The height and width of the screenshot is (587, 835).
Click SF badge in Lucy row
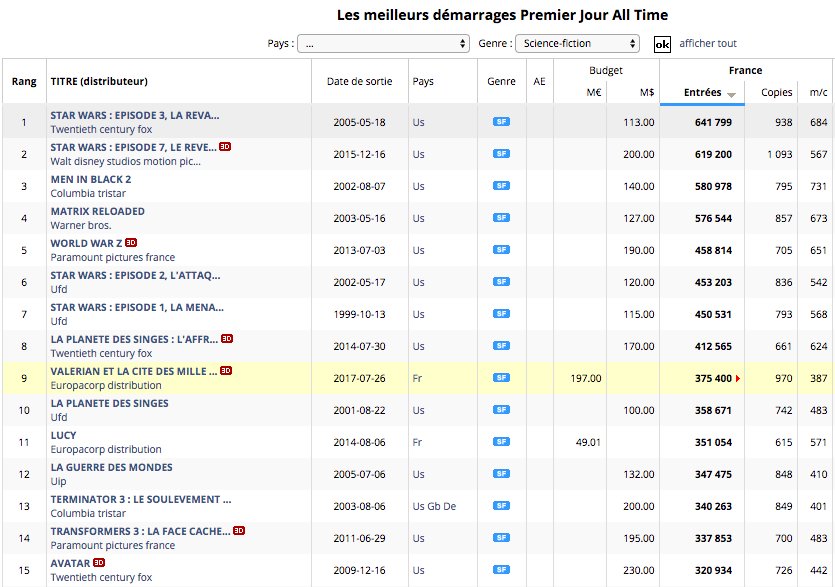(501, 442)
